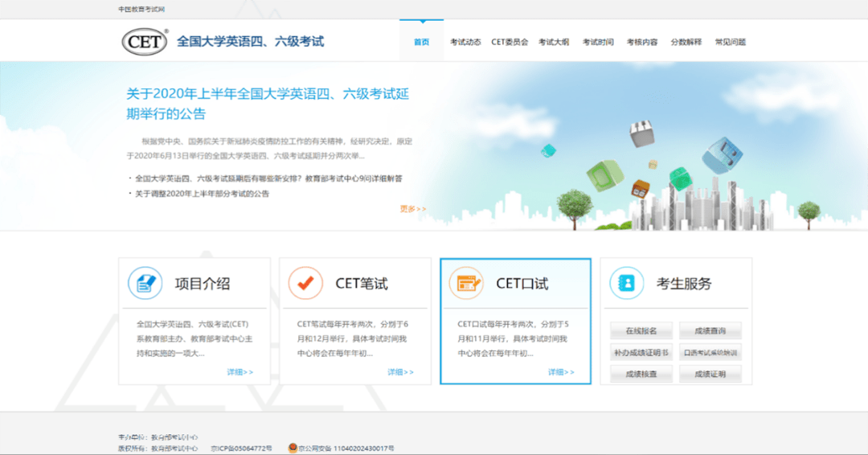Go to the 考试动态 menu item
The image size is (868, 455).
(x=465, y=42)
